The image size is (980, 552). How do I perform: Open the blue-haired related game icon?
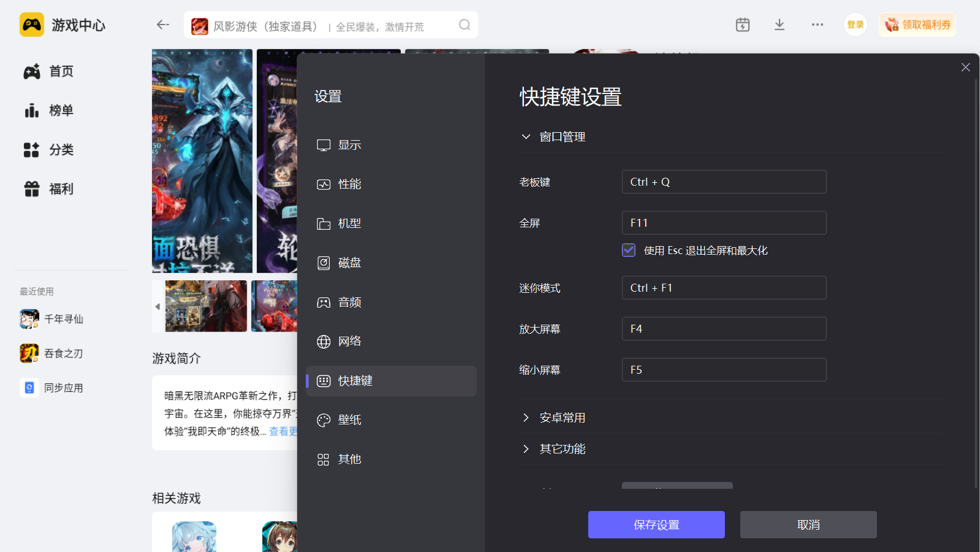pos(194,537)
